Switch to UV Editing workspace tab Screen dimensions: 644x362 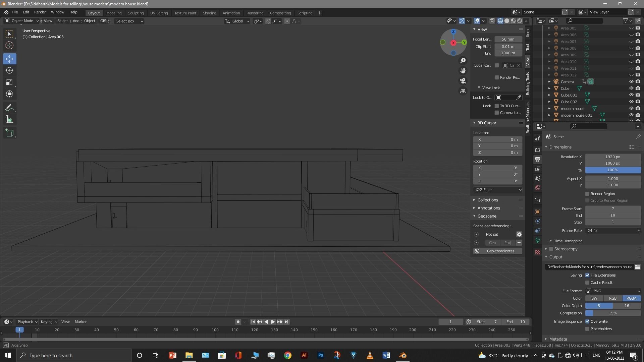(x=159, y=13)
